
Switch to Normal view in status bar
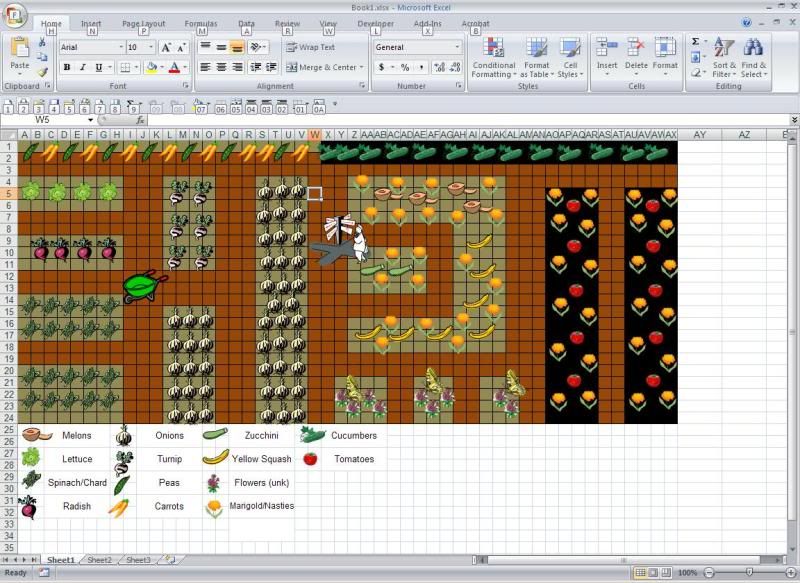(640, 572)
